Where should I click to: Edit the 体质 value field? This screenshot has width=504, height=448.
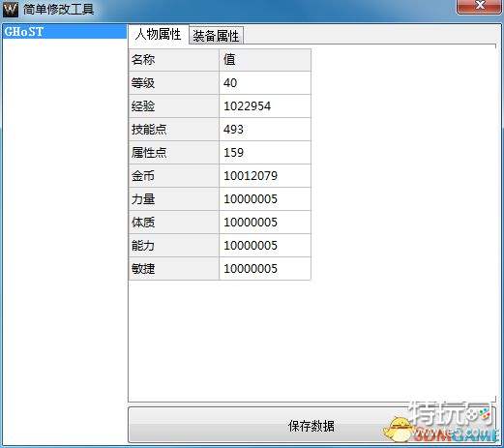[x=265, y=223]
